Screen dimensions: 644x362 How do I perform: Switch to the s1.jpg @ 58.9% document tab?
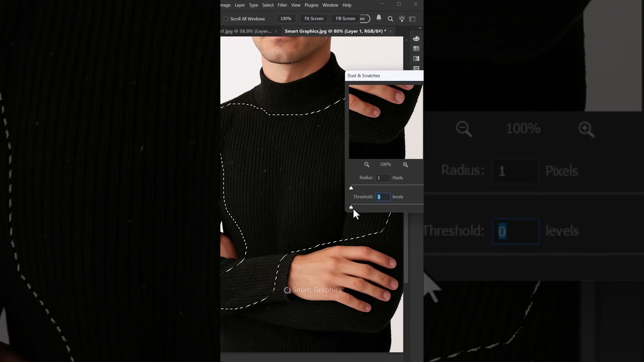(246, 31)
